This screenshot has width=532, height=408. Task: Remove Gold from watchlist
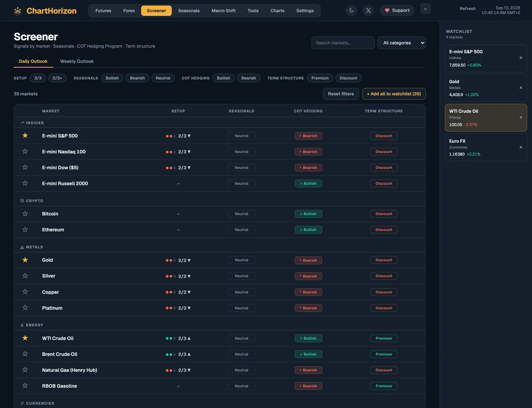coord(521,87)
